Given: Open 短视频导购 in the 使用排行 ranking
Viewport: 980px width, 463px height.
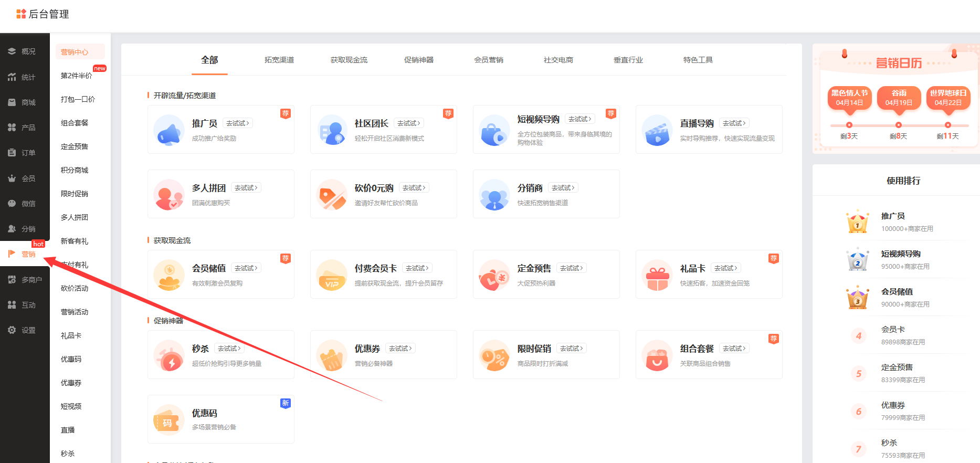Looking at the screenshot, I should (x=901, y=254).
